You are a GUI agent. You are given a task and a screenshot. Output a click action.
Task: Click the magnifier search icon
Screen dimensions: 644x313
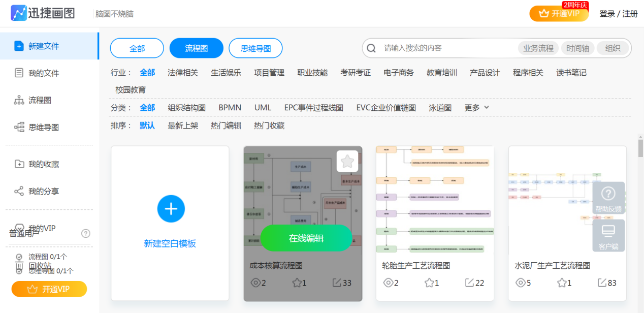[x=371, y=48]
